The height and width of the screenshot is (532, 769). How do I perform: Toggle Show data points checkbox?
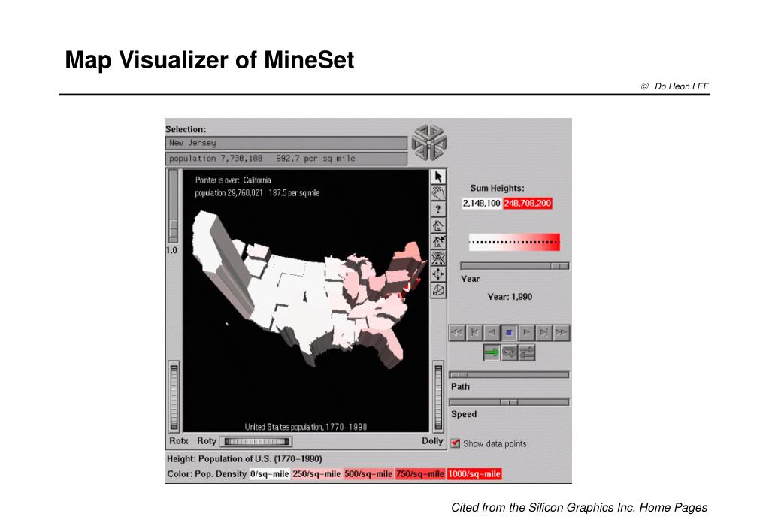point(455,443)
